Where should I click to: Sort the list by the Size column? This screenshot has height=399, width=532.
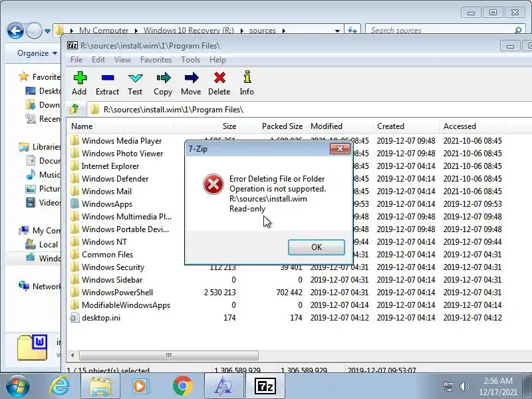coord(207,126)
